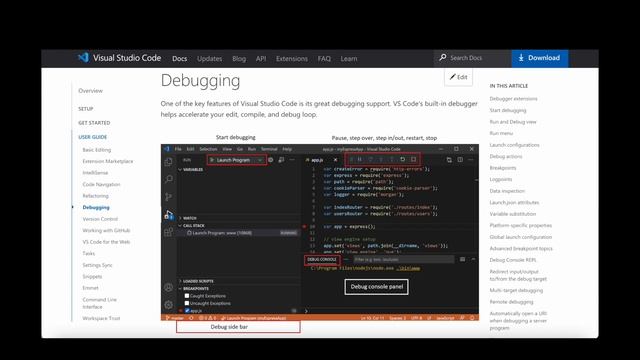Open the Launch Program configuration dropdown

pyautogui.click(x=237, y=160)
